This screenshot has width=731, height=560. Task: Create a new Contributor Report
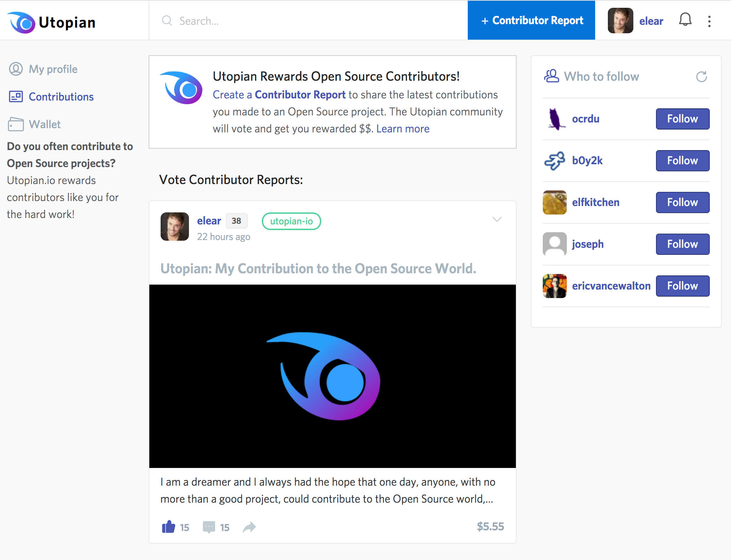click(x=531, y=20)
